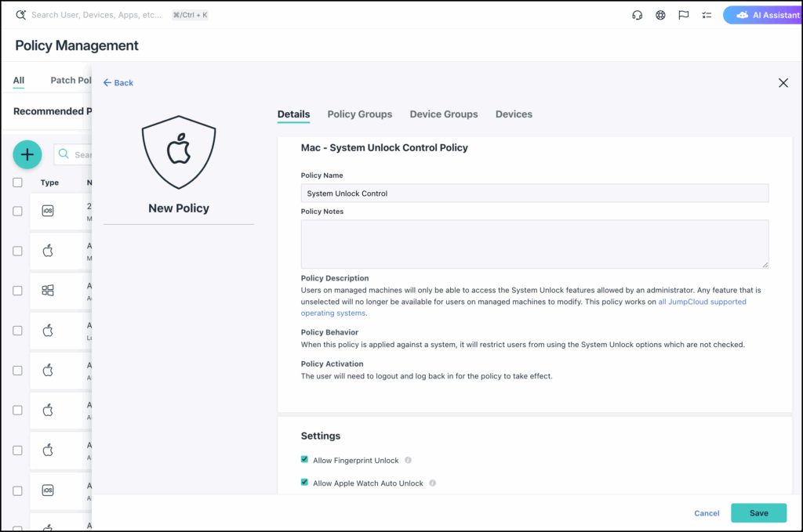Disable Allow Apple Watch Auto Unlock

[304, 483]
